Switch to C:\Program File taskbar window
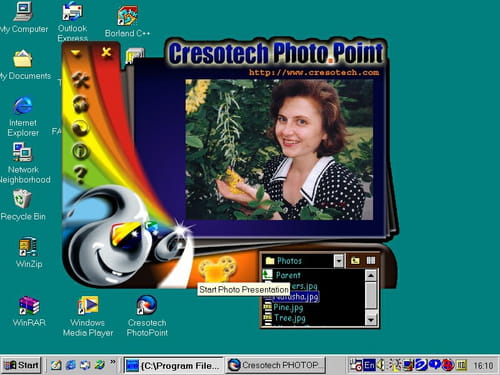The image size is (500, 375). pyautogui.click(x=173, y=365)
